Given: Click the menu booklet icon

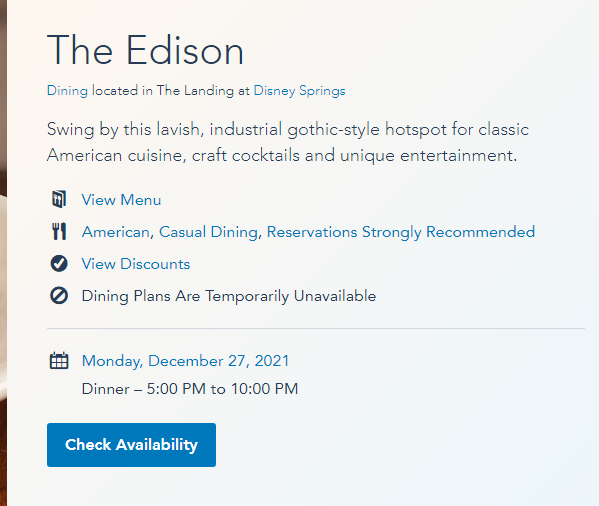Looking at the screenshot, I should [59, 199].
